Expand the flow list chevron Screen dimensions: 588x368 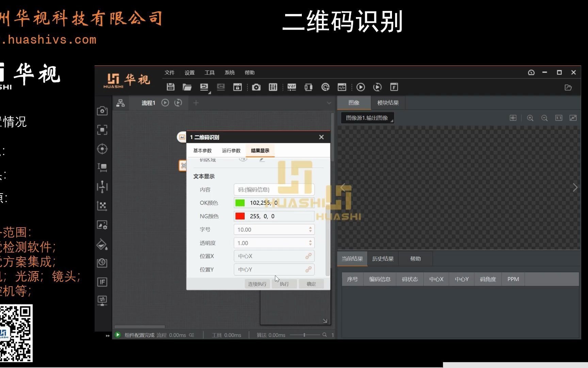329,103
